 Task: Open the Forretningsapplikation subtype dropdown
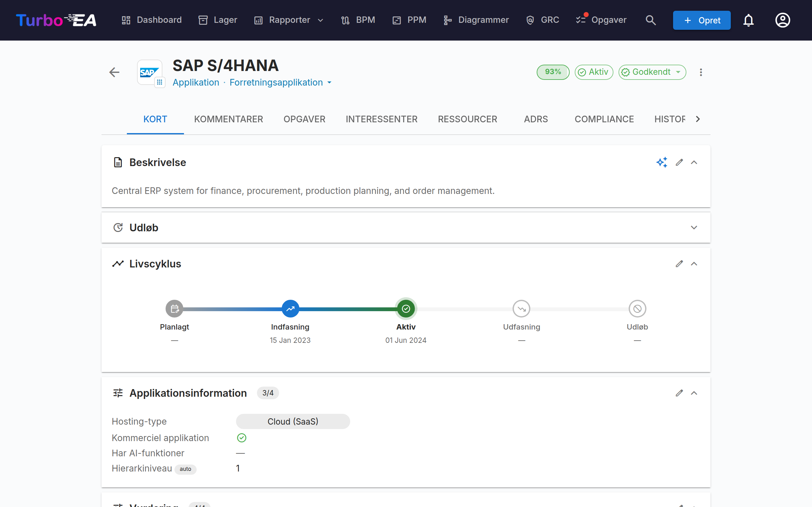click(x=280, y=82)
